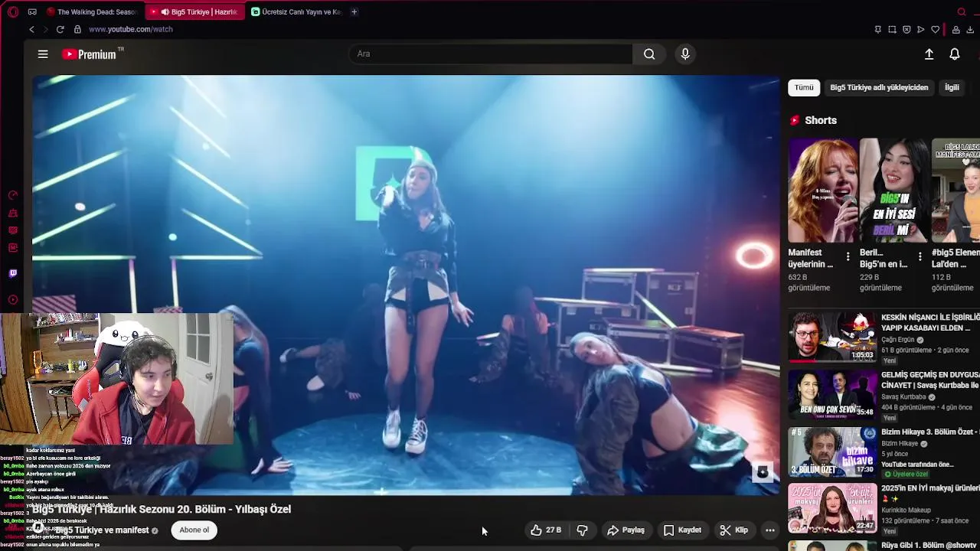The height and width of the screenshot is (551, 980).
Task: Open 2025'in En İyi makyaj ürünleri video
Action: click(832, 509)
